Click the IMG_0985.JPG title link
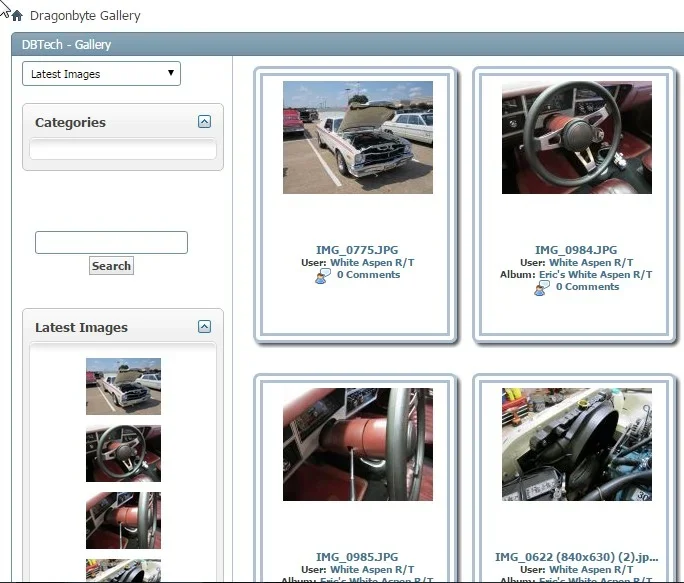 [357, 557]
